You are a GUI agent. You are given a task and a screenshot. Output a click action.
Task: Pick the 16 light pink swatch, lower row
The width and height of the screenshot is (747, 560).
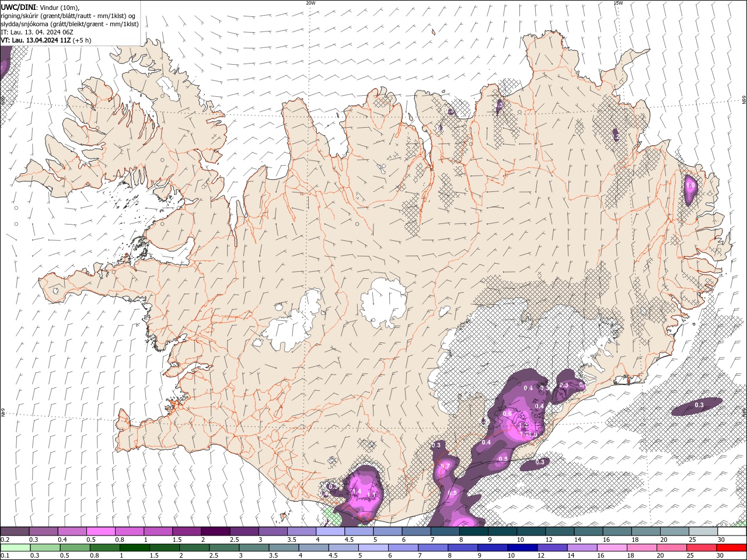pyautogui.click(x=611, y=548)
